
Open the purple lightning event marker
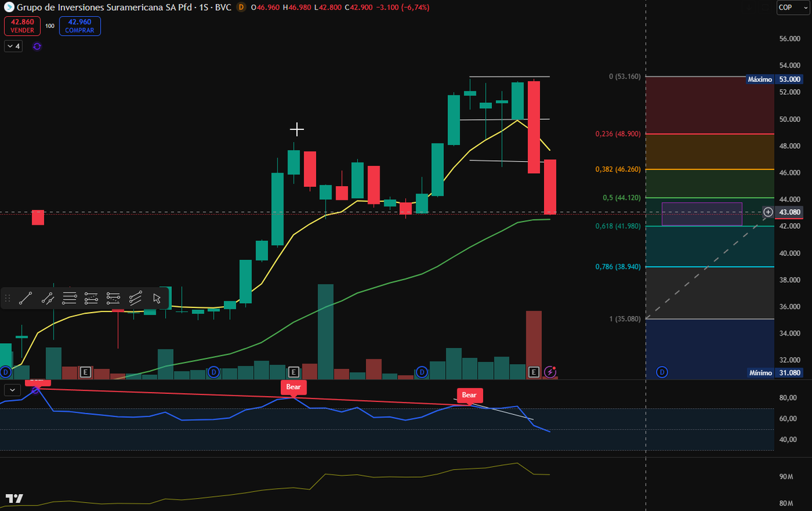click(551, 372)
